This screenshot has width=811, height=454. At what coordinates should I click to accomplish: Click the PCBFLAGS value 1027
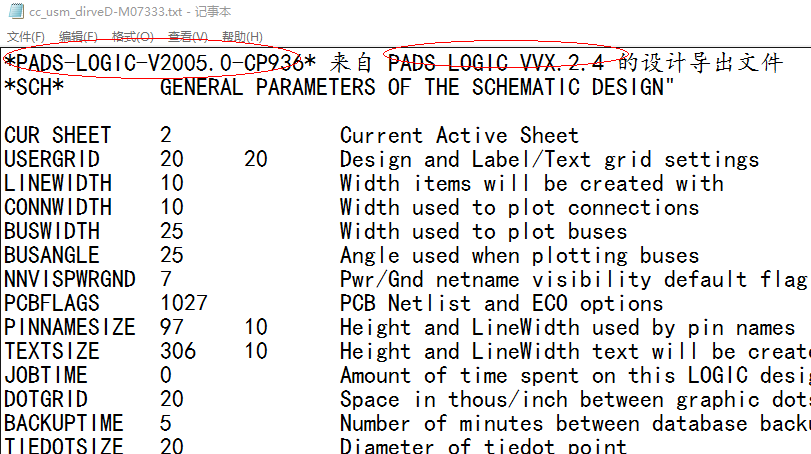pos(184,303)
